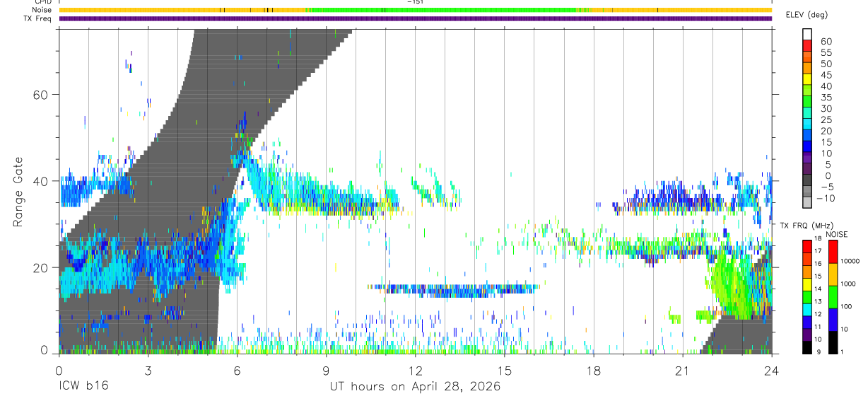Click the 13 value in TX FRQ legend
868x401 pixels.
point(818,302)
